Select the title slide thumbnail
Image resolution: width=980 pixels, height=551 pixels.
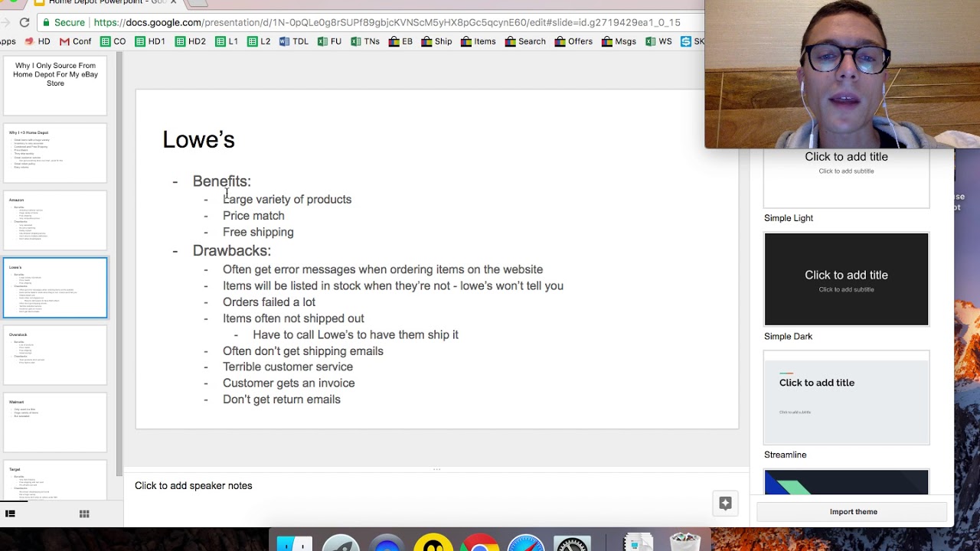coord(55,86)
